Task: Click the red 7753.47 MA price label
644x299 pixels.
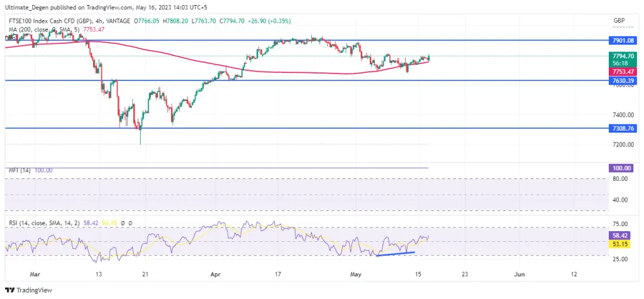Action: tap(623, 72)
